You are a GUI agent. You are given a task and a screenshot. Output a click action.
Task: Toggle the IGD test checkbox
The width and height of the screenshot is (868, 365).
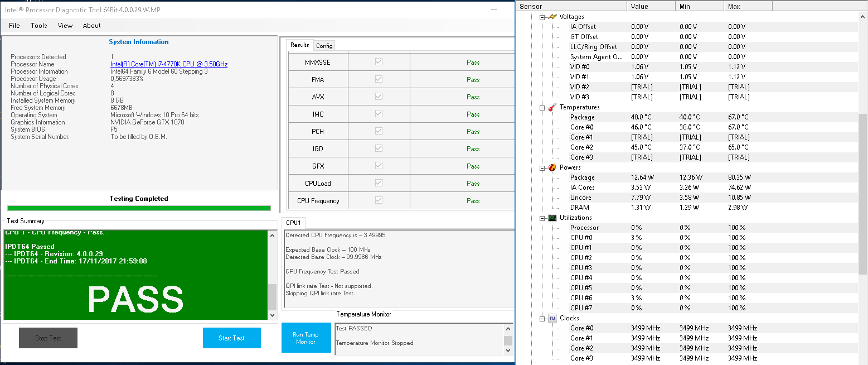tap(379, 148)
